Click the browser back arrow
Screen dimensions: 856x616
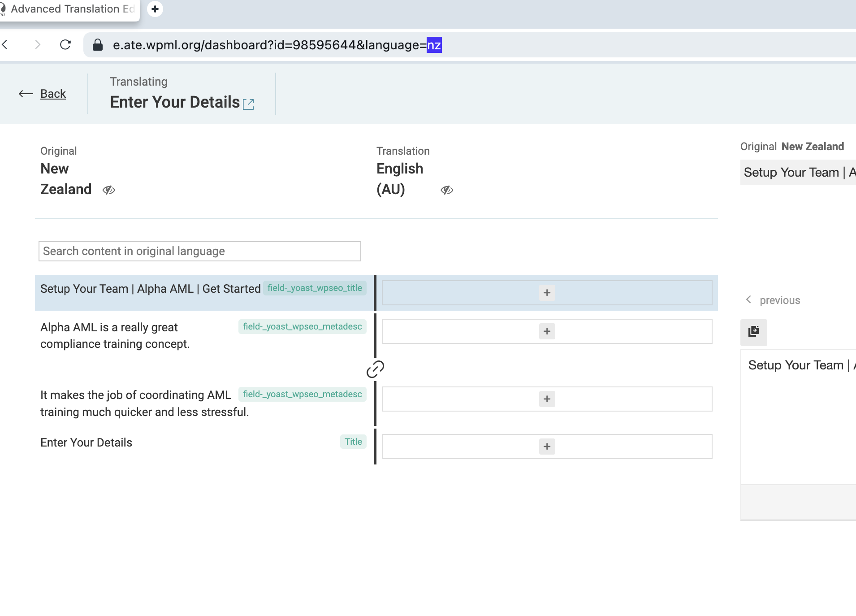point(5,44)
